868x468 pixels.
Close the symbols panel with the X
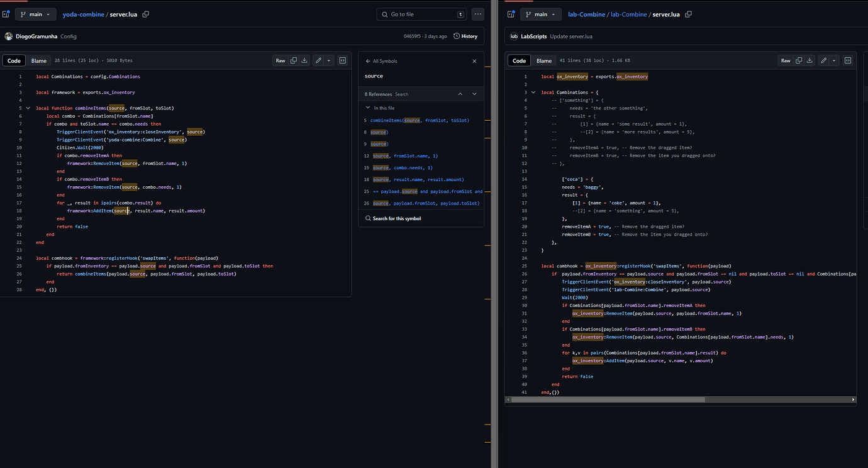(x=475, y=61)
